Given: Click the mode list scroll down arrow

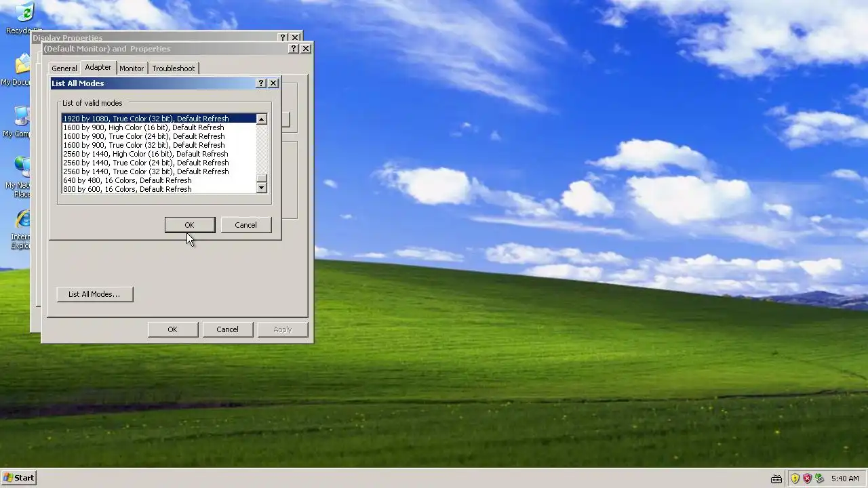Looking at the screenshot, I should pos(262,188).
